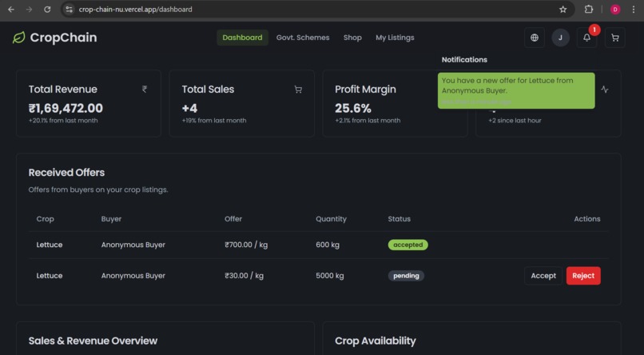
Task: Click the Profit Margin card title
Action: click(x=365, y=90)
